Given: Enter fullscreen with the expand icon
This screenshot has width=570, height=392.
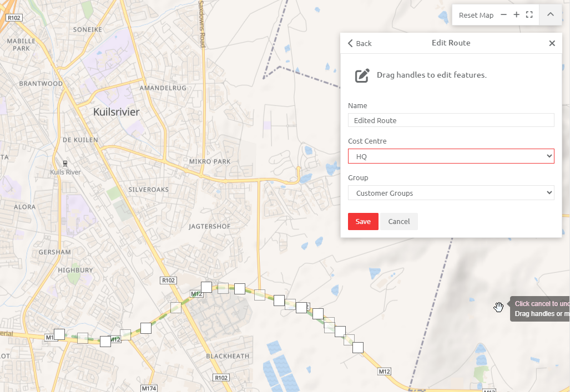Looking at the screenshot, I should pyautogui.click(x=529, y=14).
